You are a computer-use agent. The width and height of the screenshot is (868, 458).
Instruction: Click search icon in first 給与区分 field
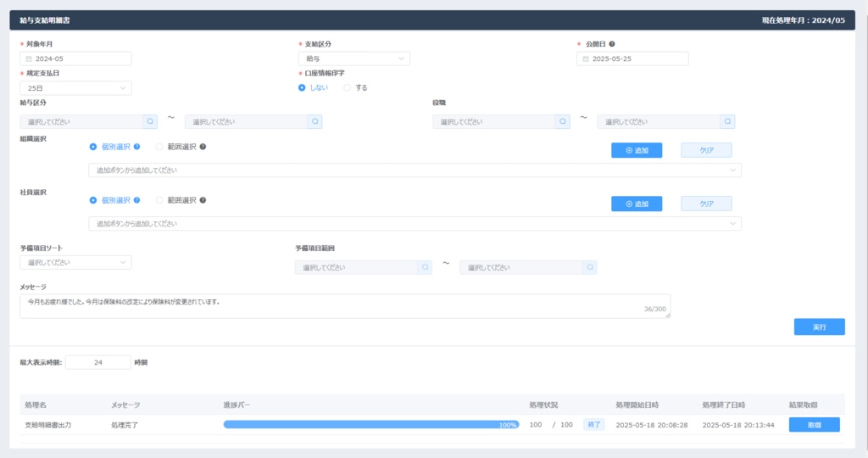150,122
